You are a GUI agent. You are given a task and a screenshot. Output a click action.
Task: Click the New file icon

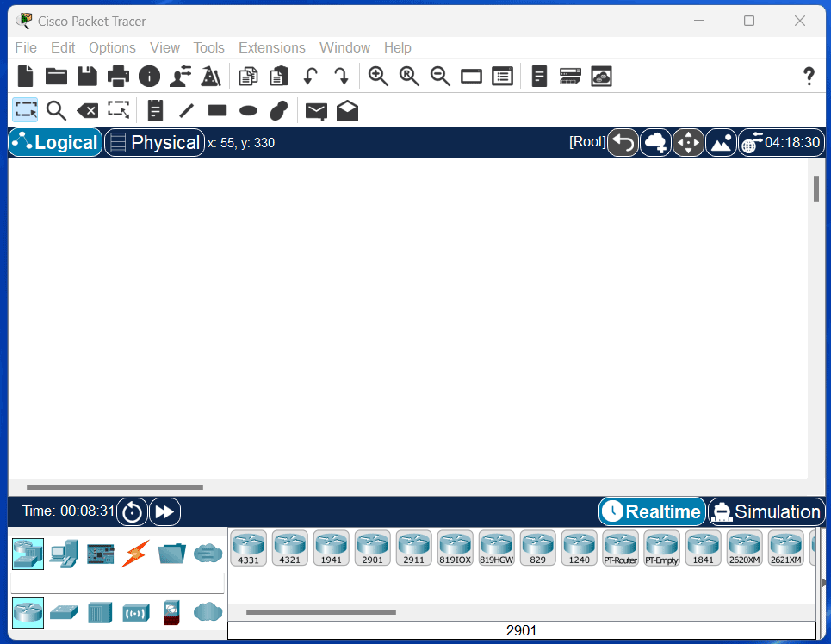(x=26, y=77)
